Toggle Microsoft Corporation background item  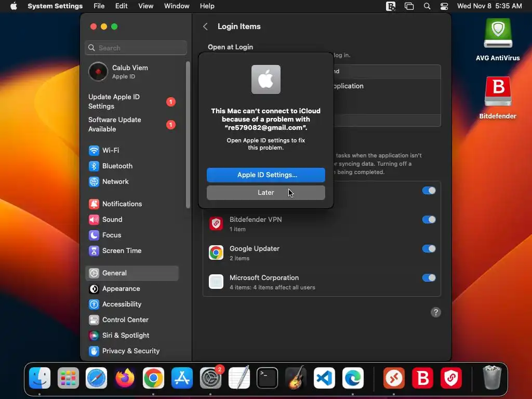click(429, 278)
